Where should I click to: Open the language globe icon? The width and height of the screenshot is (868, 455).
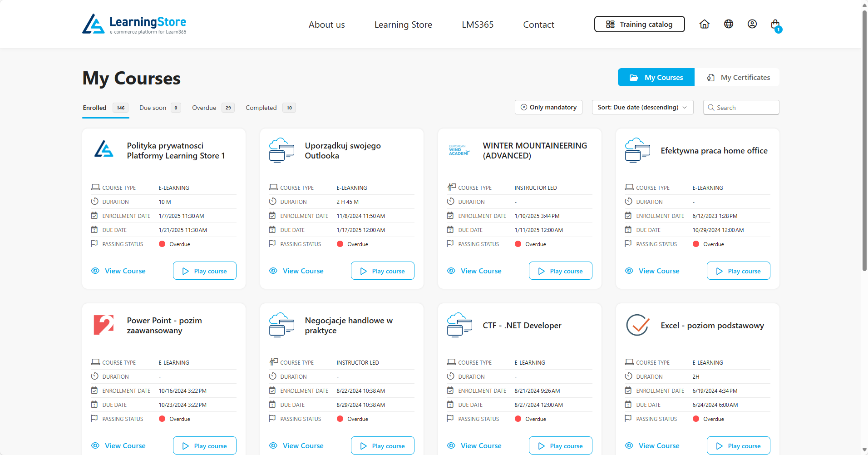tap(728, 24)
